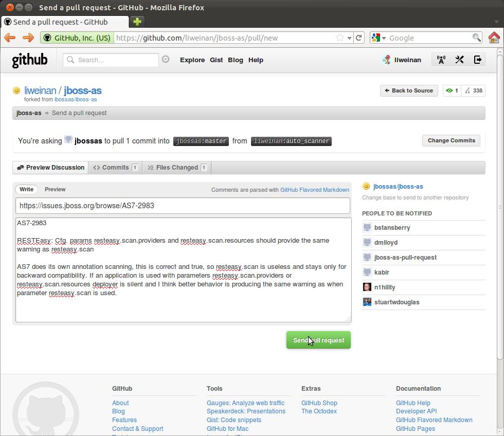The height and width of the screenshot is (436, 504).
Task: Click dmlloyd in notified list
Action: click(386, 243)
